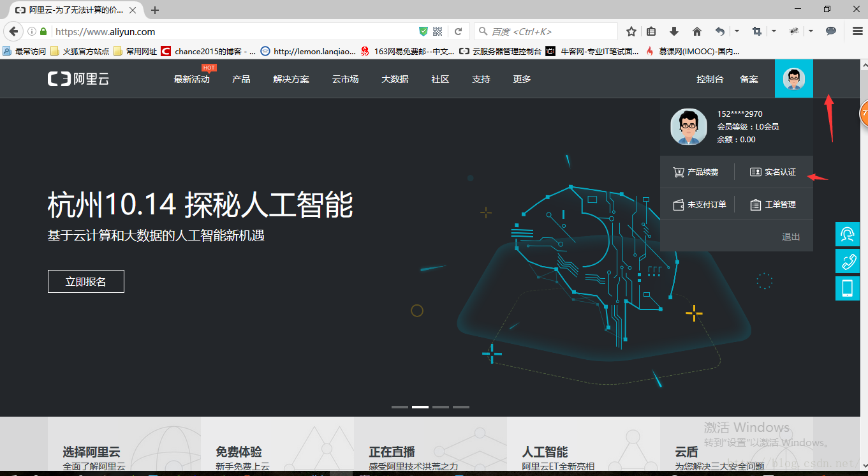Reload the page with the refresh icon

click(x=458, y=31)
